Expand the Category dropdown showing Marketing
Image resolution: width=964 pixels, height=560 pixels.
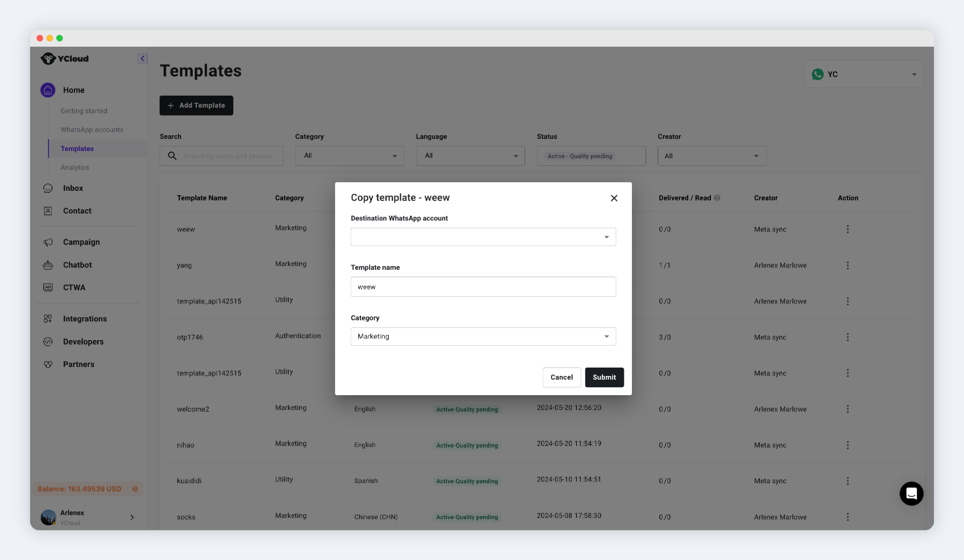point(483,337)
